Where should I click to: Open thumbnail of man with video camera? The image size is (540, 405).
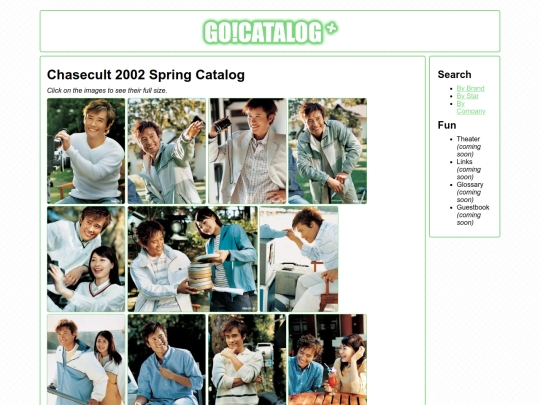tap(86, 151)
